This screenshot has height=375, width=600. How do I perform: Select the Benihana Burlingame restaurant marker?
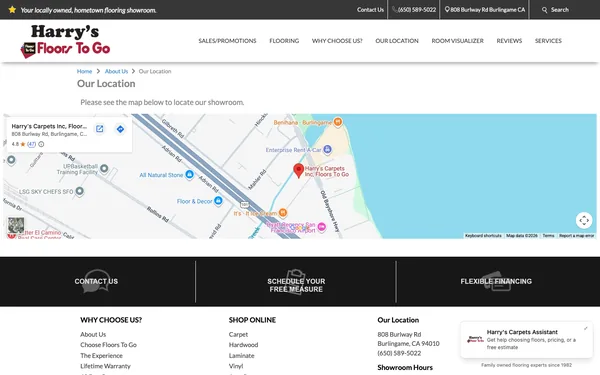pyautogui.click(x=338, y=122)
